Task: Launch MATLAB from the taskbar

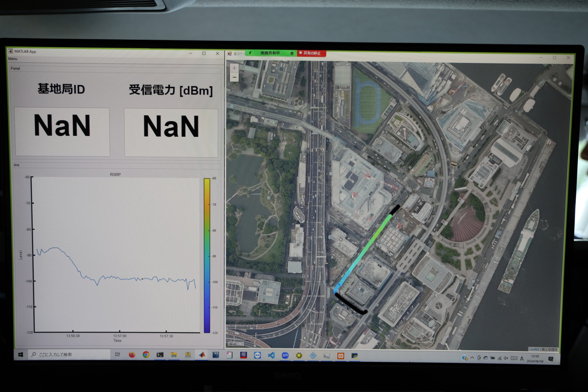Action: click(x=202, y=355)
